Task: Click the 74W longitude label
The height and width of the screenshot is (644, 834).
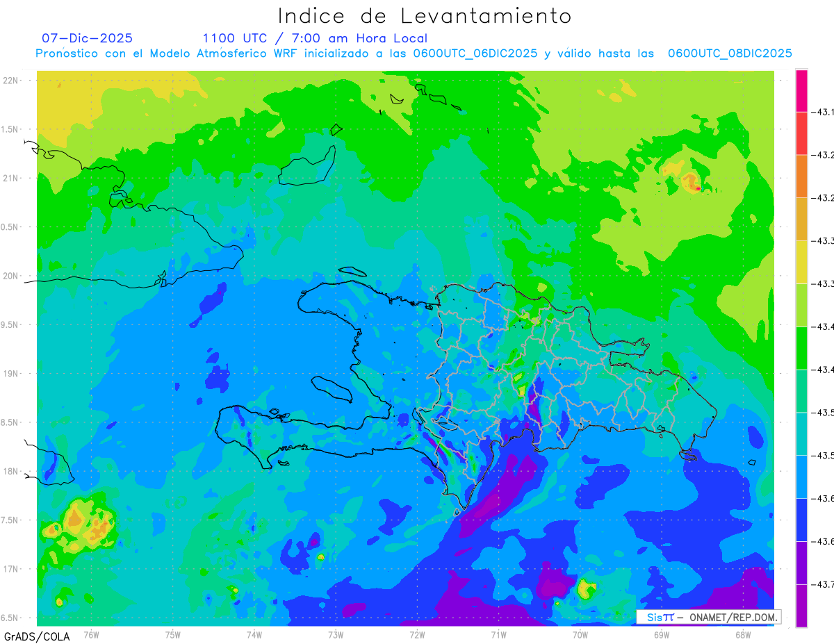Action: 254,634
